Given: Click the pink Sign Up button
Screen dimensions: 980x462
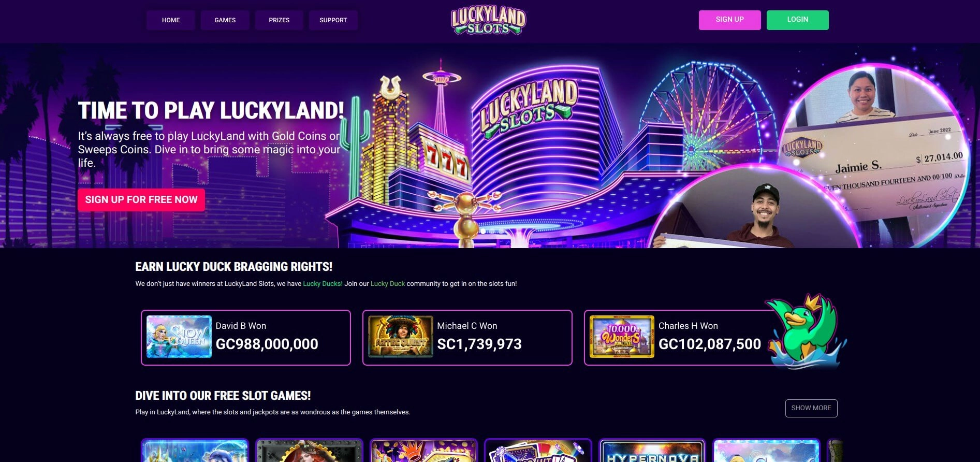Looking at the screenshot, I should 730,20.
